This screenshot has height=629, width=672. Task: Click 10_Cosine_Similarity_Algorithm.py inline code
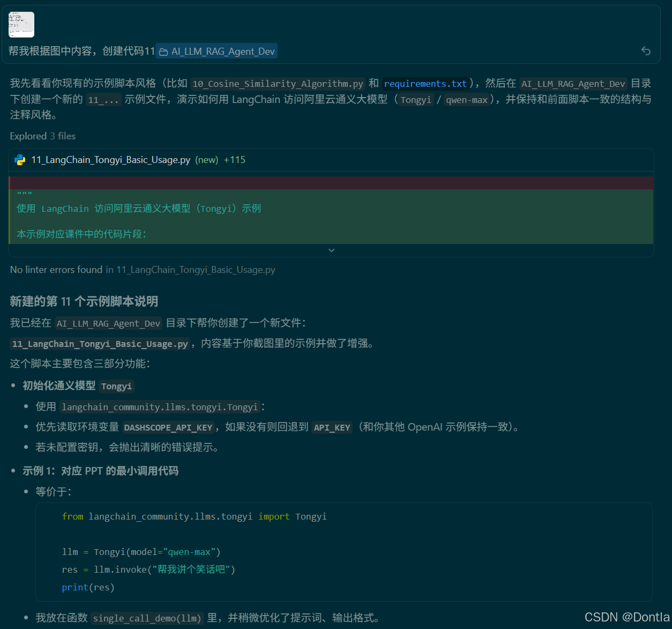click(278, 84)
